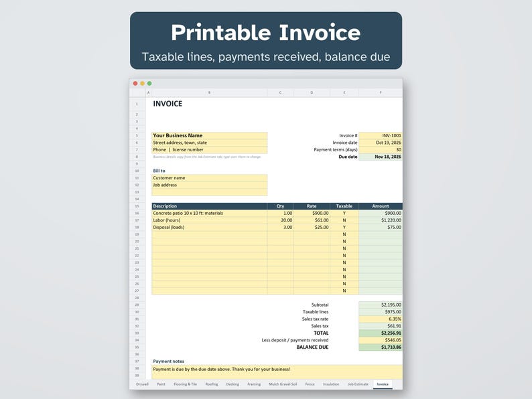Click the Oct 19, 2026 invoice date cell
Viewport: 532px width, 399px height.
tap(381, 143)
